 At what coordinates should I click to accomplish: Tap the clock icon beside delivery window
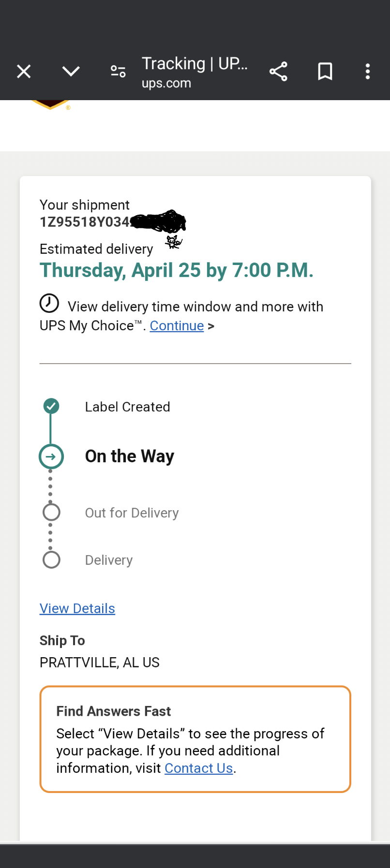click(49, 304)
